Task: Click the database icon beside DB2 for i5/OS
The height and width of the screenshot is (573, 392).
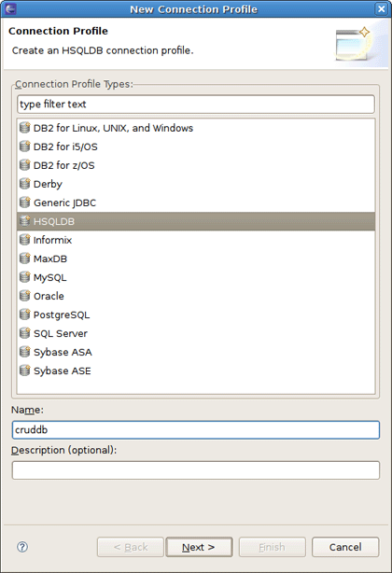Action: (24, 147)
